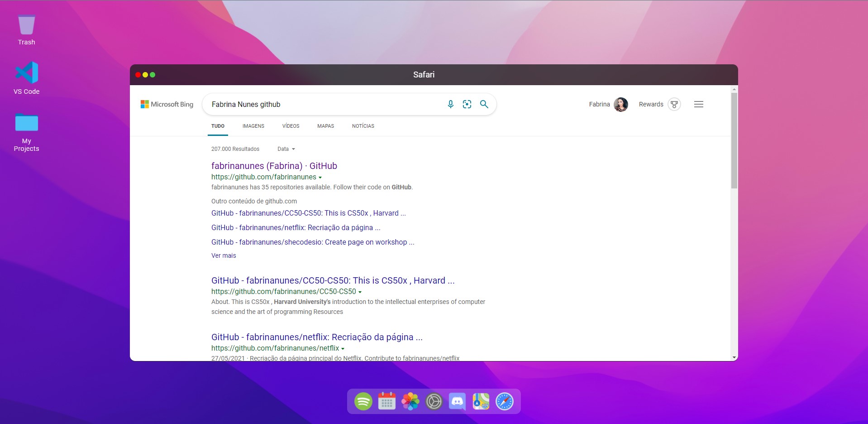Open Microsoft Rewards via the trophy icon
Viewport: 868px width, 424px height.
coord(674,104)
